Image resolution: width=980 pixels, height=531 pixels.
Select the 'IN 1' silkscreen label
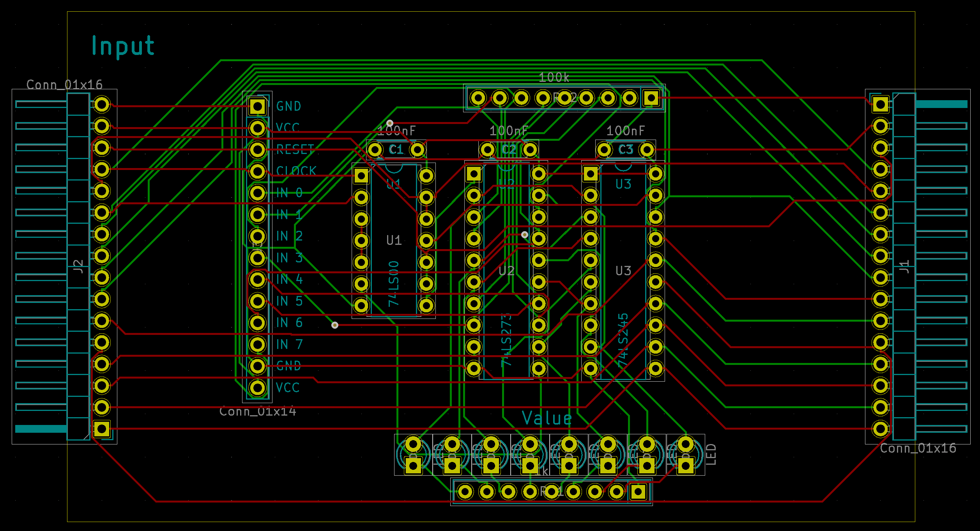click(x=289, y=214)
